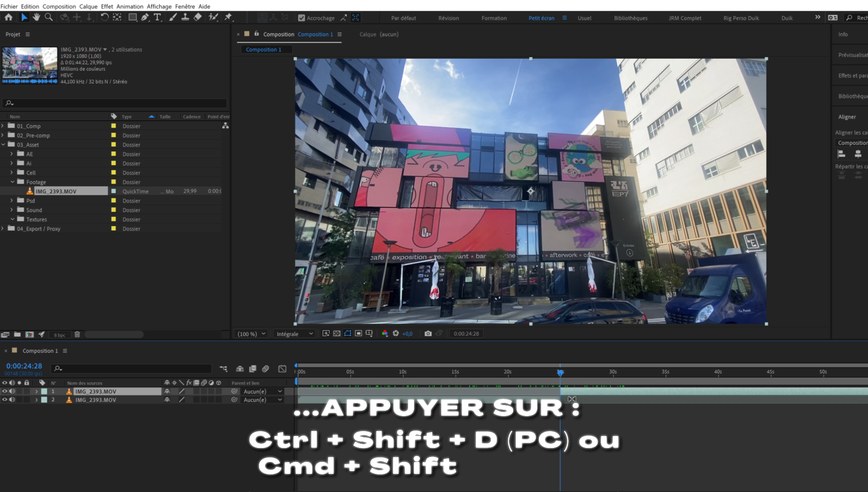Collapse the Footage folder
The width and height of the screenshot is (868, 492).
pos(12,182)
